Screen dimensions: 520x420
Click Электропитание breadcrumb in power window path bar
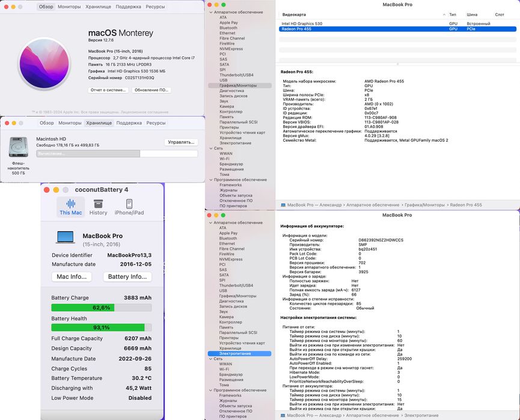(x=421, y=415)
